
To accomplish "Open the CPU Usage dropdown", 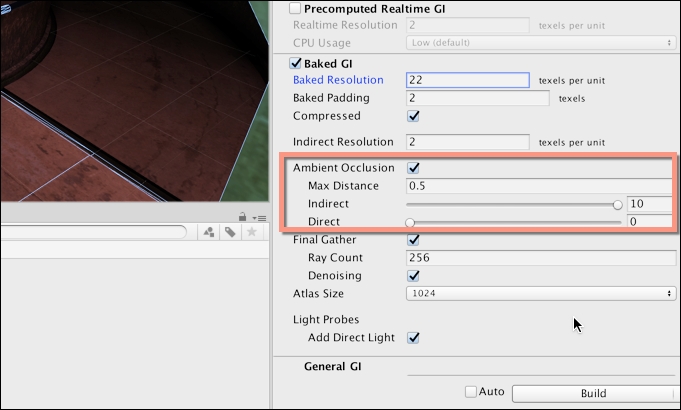I will [541, 43].
